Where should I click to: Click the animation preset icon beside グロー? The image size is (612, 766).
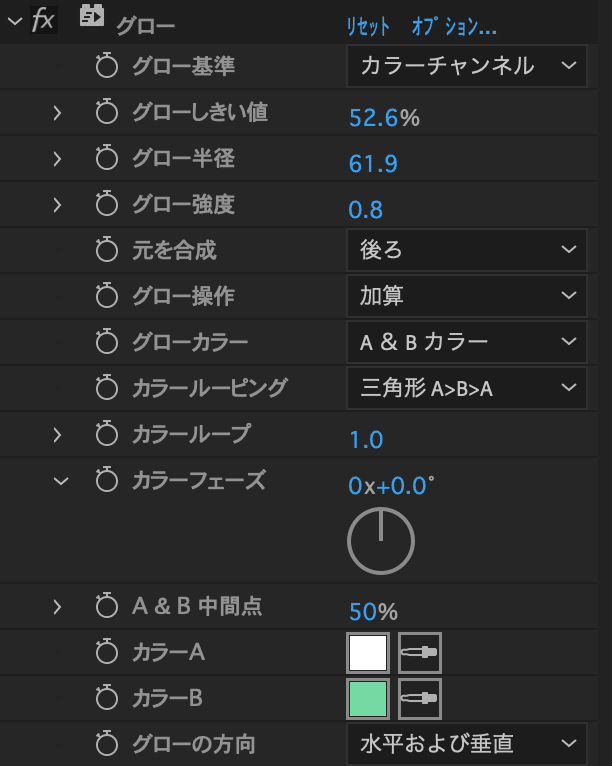(92, 16)
